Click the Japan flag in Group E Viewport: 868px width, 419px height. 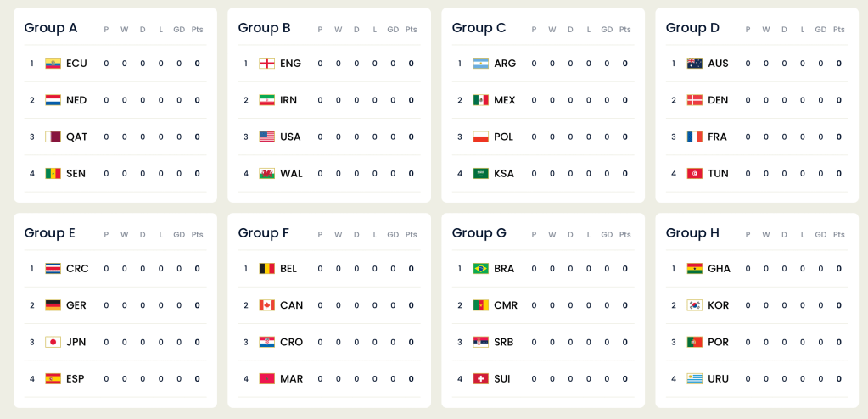point(53,343)
